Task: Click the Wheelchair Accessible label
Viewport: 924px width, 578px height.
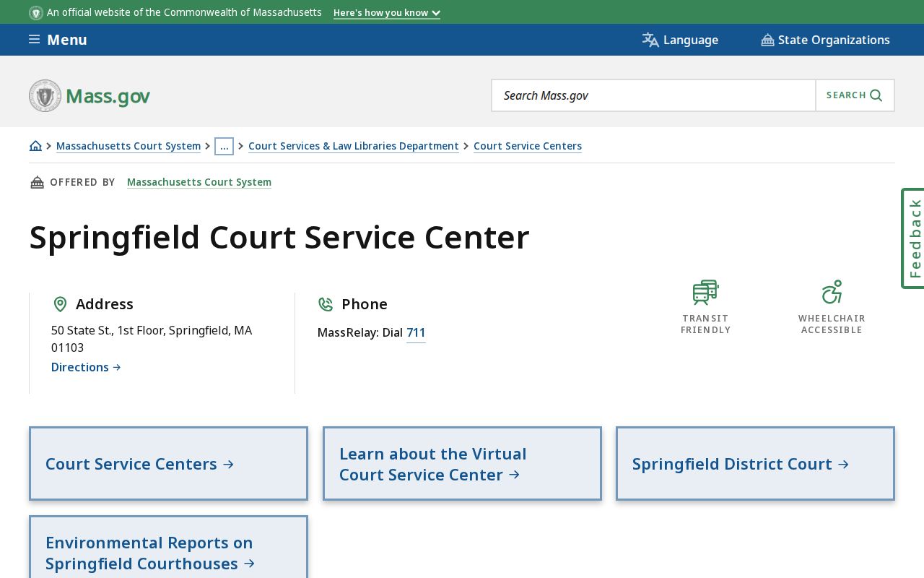Action: point(832,324)
